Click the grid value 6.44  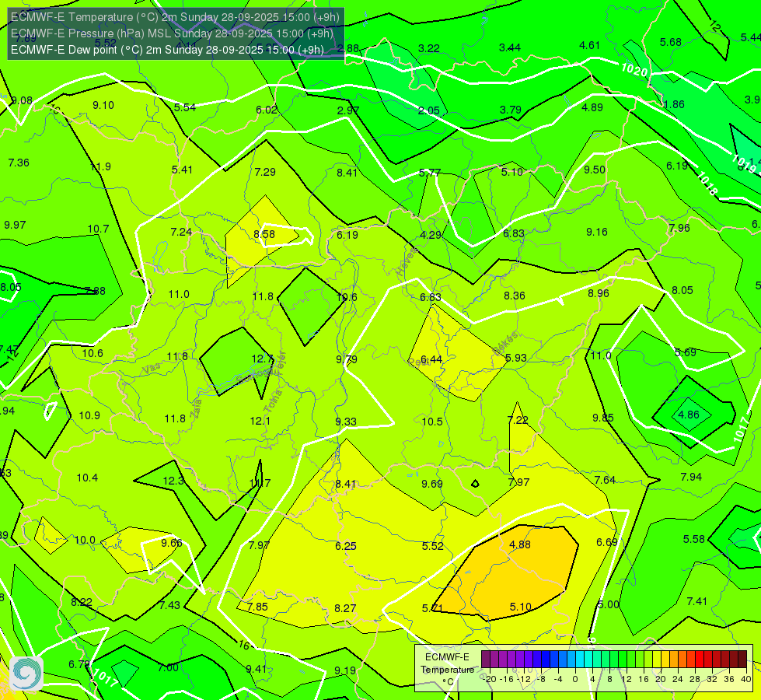coord(431,359)
